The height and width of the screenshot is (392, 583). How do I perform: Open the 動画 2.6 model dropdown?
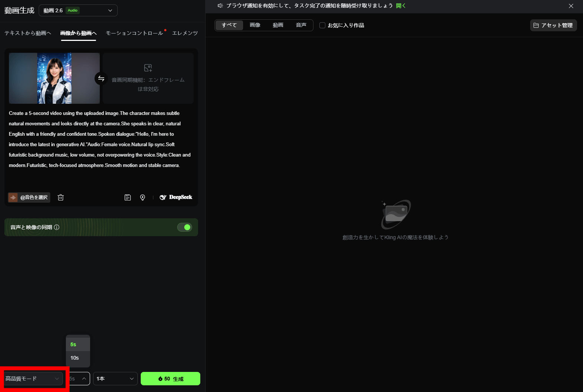pos(78,10)
